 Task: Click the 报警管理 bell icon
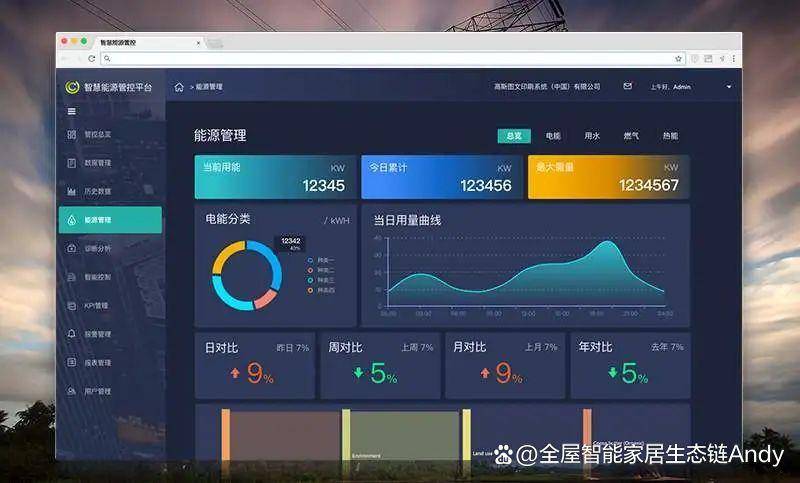pos(71,334)
